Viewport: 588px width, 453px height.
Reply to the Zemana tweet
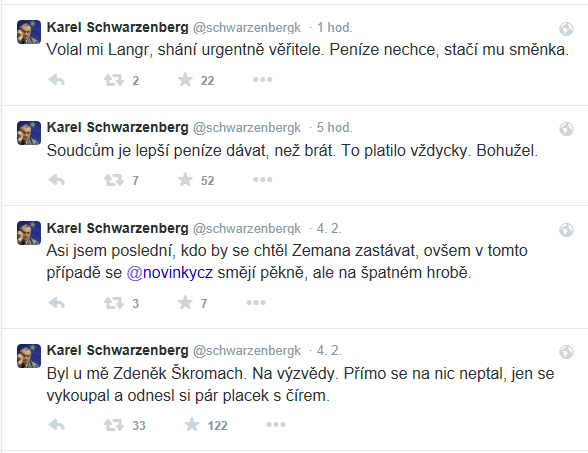[x=57, y=303]
